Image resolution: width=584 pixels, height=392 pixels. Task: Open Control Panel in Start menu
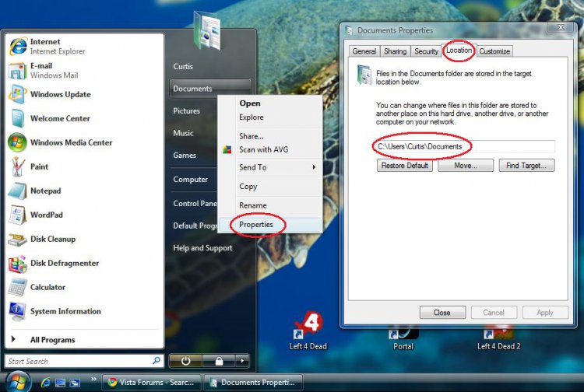point(195,204)
